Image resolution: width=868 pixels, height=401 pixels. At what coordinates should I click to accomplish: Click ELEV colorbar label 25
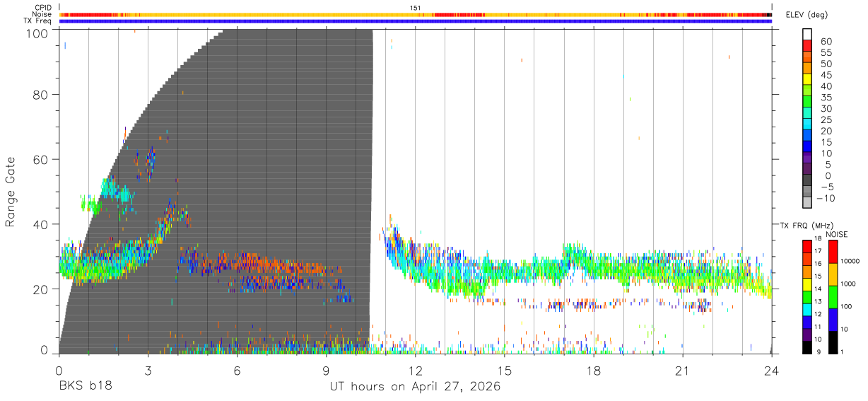click(826, 120)
